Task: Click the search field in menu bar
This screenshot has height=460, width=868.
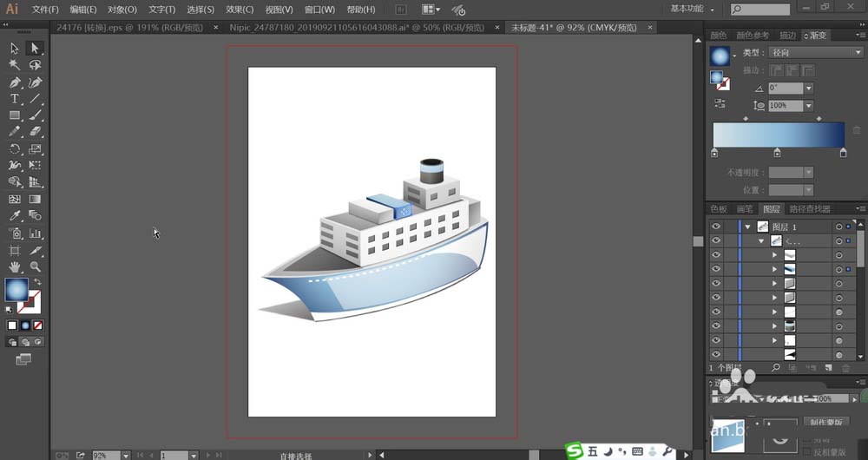Action: [760, 10]
